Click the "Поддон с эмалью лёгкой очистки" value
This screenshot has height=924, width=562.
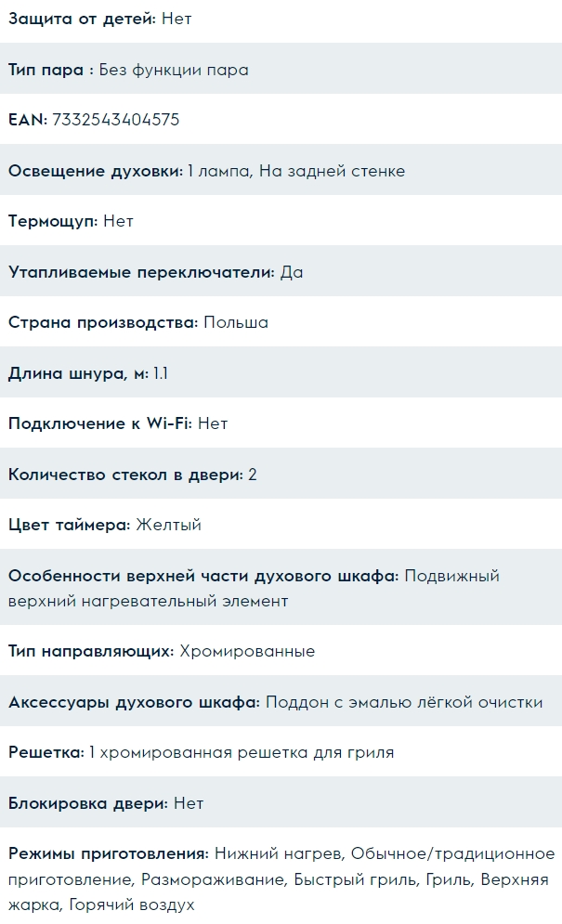[x=404, y=702]
